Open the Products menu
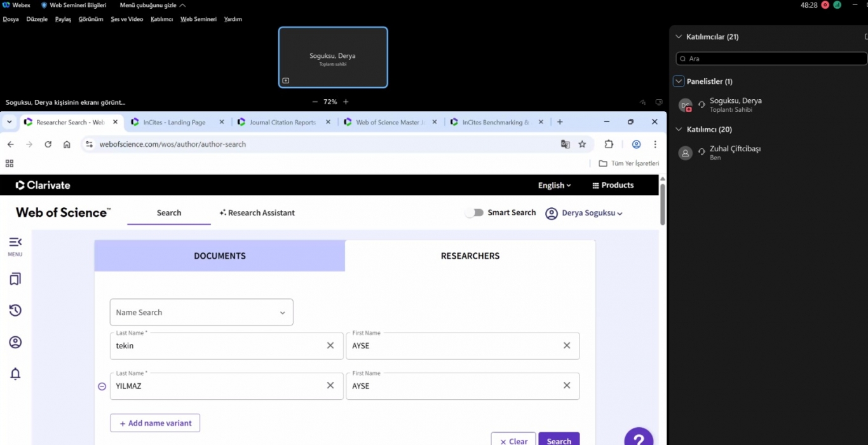Screen dimensions: 868x445 click(613, 185)
